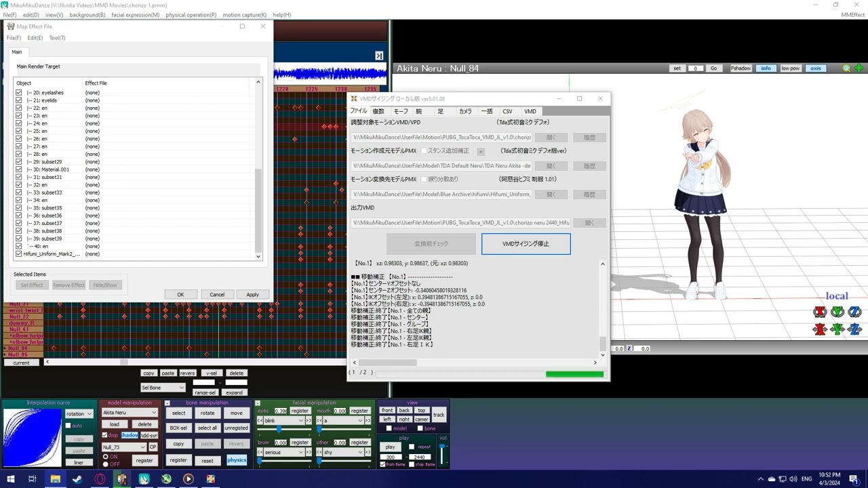Viewport: 868px width, 488px height.
Task: Click the play end frame field 2440
Action: point(419,457)
